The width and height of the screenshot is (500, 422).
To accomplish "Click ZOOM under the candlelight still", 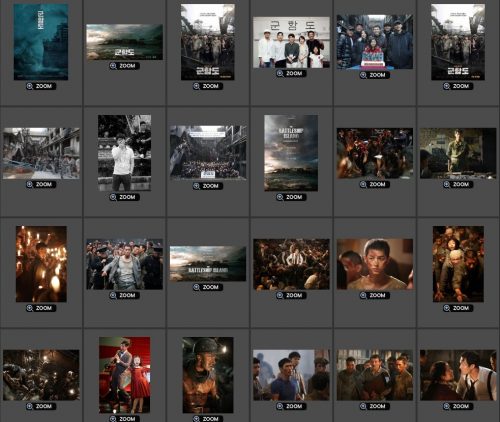I will 41,308.
